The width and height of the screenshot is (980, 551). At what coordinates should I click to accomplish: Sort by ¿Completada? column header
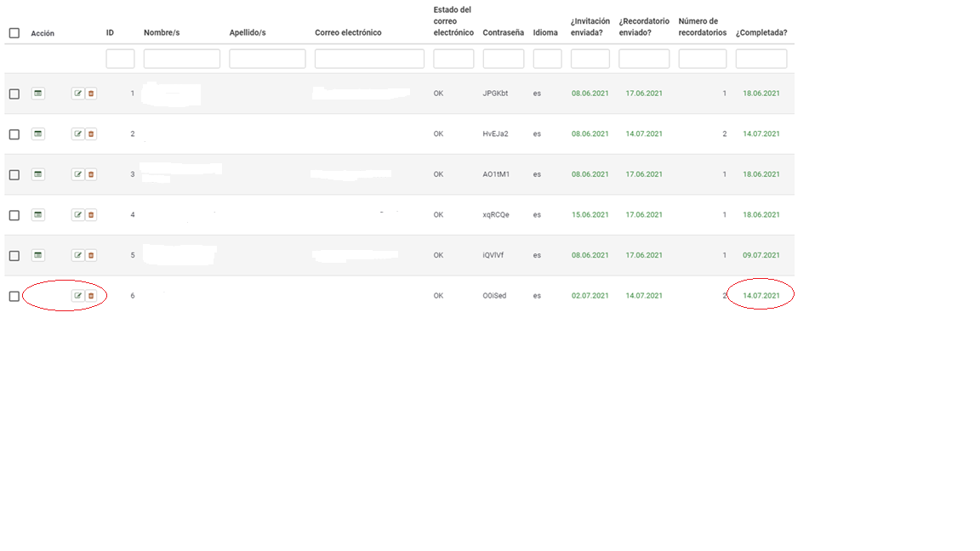pos(761,32)
